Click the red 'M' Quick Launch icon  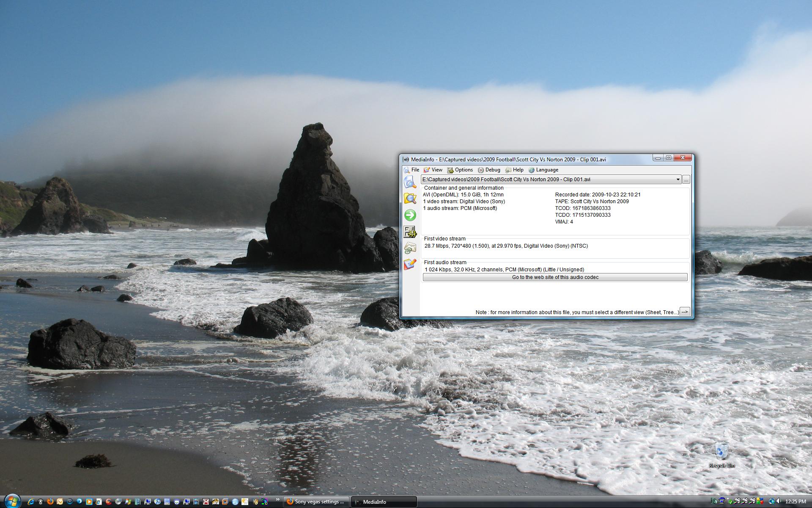(206, 502)
